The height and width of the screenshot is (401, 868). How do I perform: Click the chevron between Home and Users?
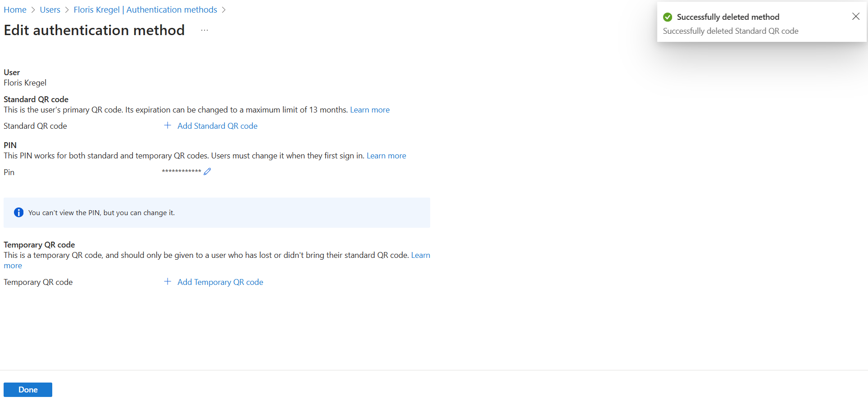pos(33,10)
